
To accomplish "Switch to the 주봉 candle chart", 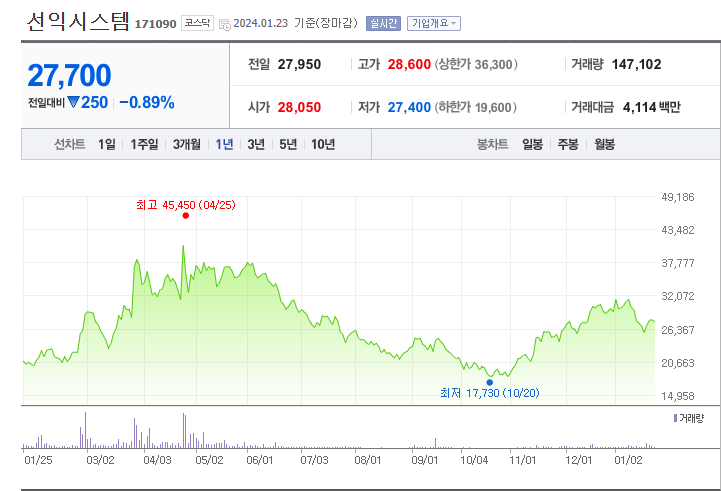I will tap(568, 144).
